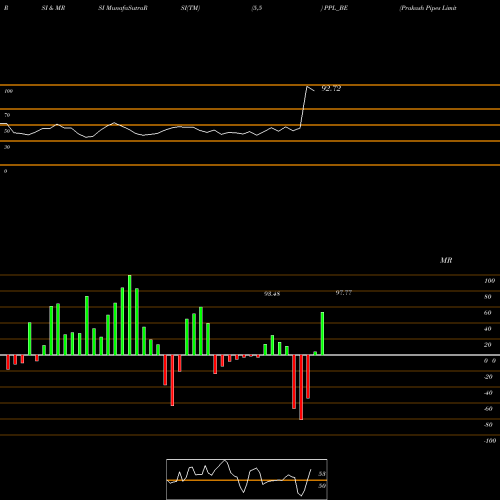The image size is (500, 500).
Task: Click the 20 label on the MR axis
Action: point(488,345)
